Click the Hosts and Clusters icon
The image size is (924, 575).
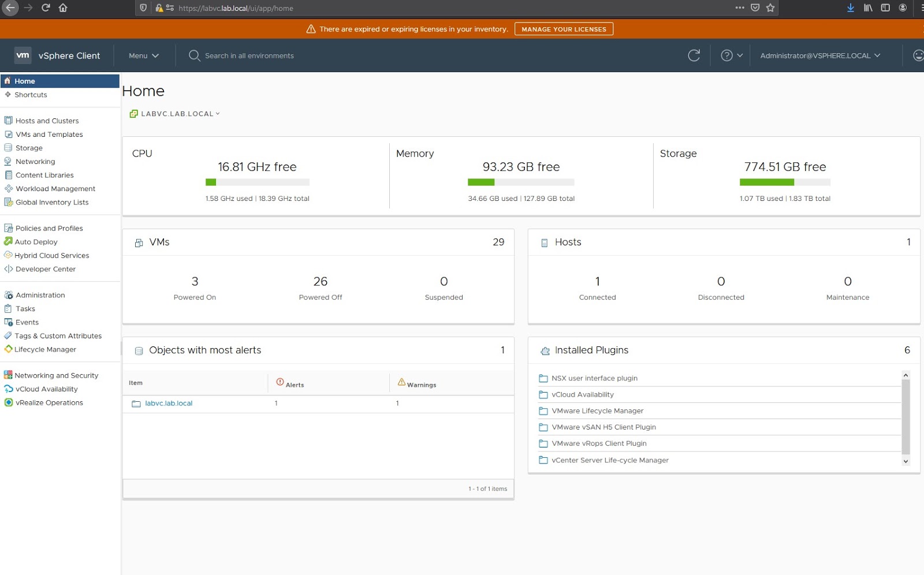8,121
